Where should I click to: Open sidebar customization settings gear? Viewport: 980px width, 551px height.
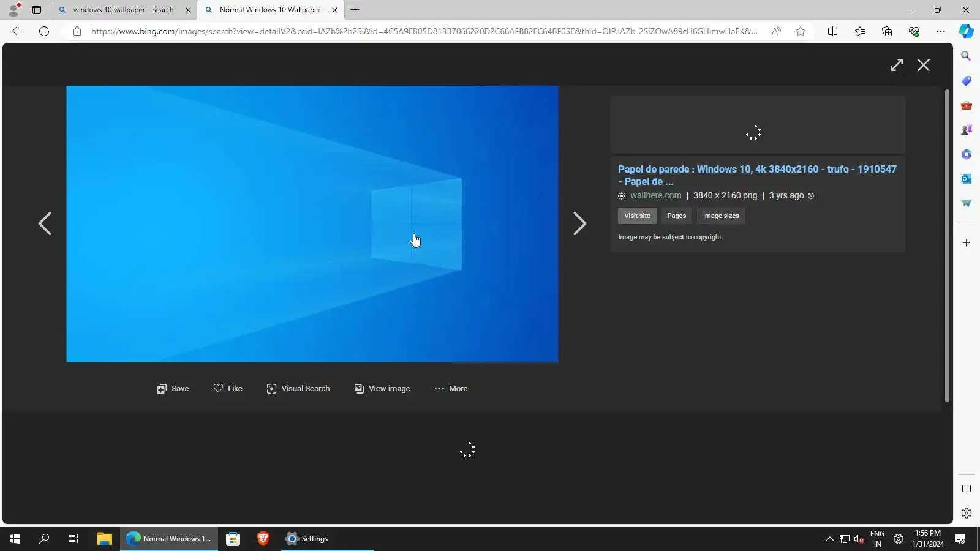tap(967, 513)
